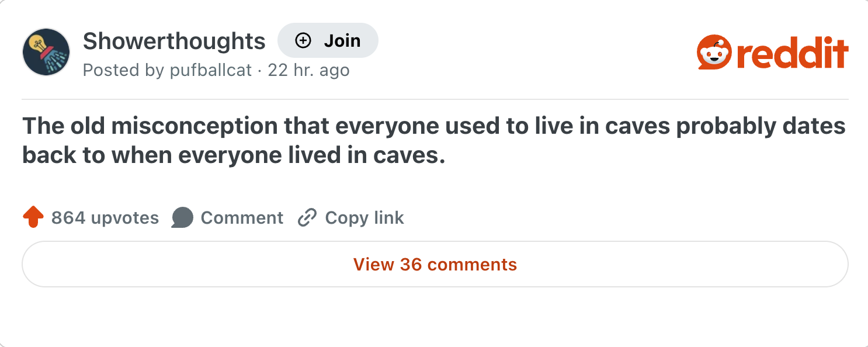Screen dimensions: 868x347
Task: Join the Showerthoughts community
Action: (x=328, y=41)
